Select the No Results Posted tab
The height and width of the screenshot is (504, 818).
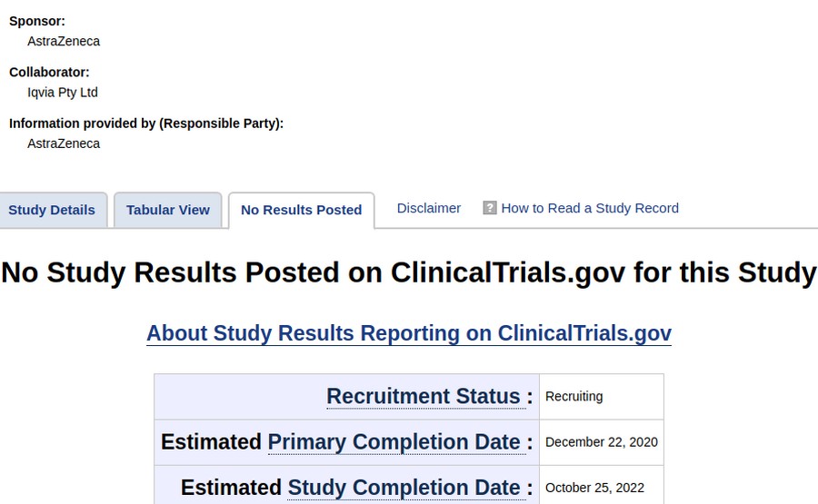coord(301,210)
